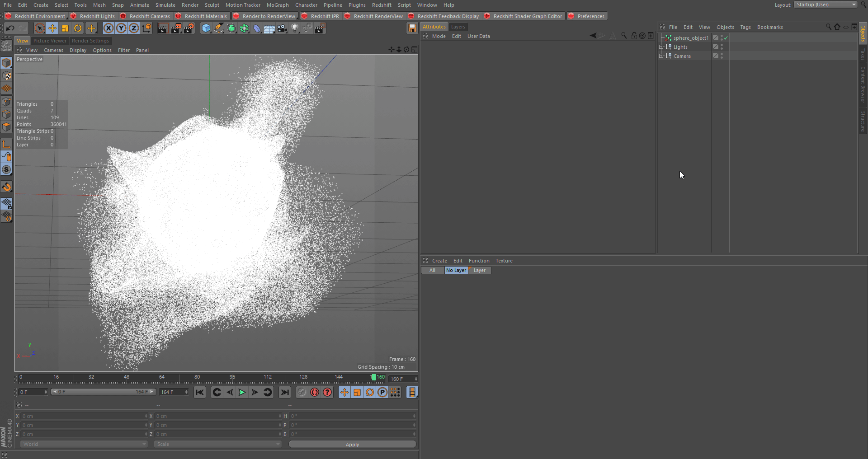Viewport: 868px width, 459px height.
Task: Click the timeline playhead marker at 160
Action: [373, 377]
